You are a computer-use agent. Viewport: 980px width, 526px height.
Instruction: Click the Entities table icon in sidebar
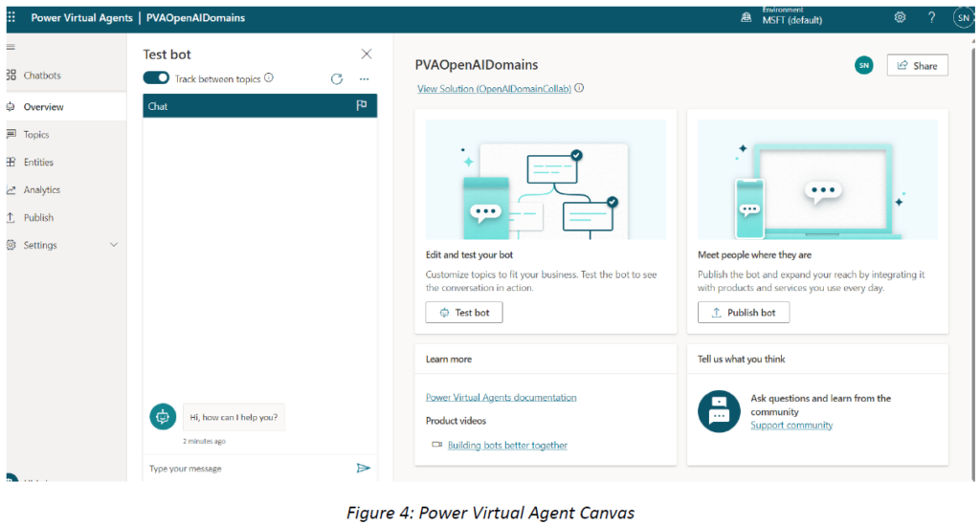11,162
